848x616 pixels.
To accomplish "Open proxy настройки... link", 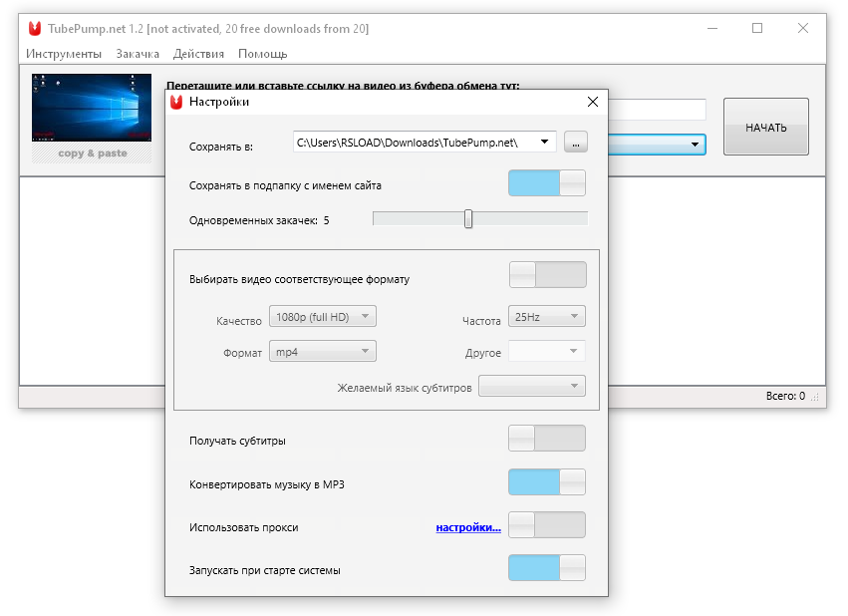I will point(468,527).
